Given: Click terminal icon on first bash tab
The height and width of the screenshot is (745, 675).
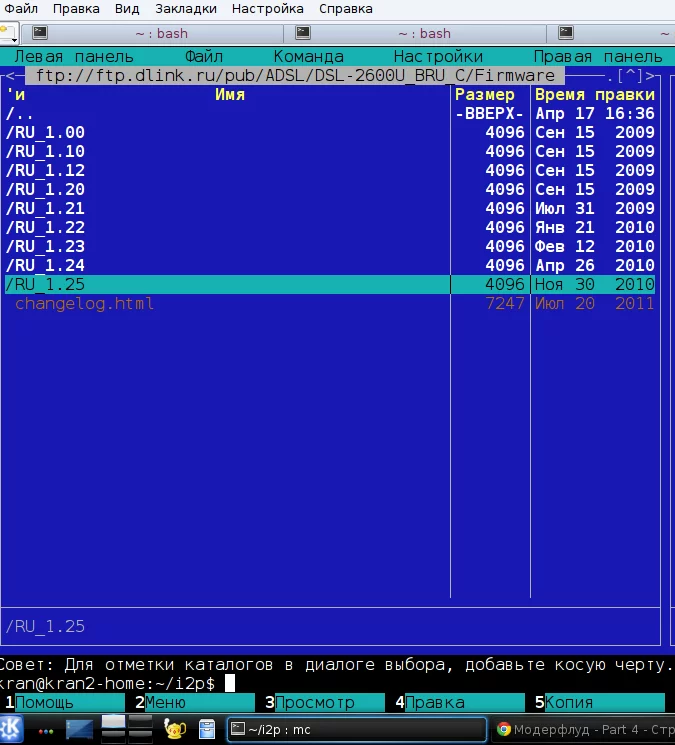Looking at the screenshot, I should coord(40,33).
